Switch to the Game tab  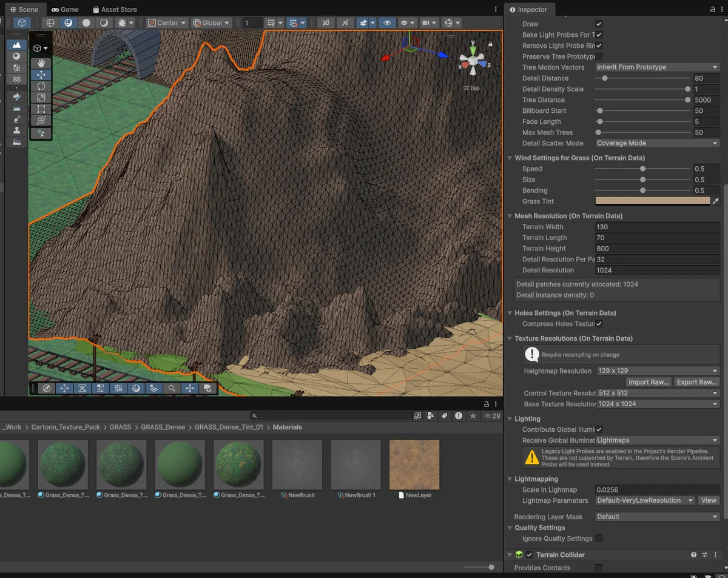[65, 10]
